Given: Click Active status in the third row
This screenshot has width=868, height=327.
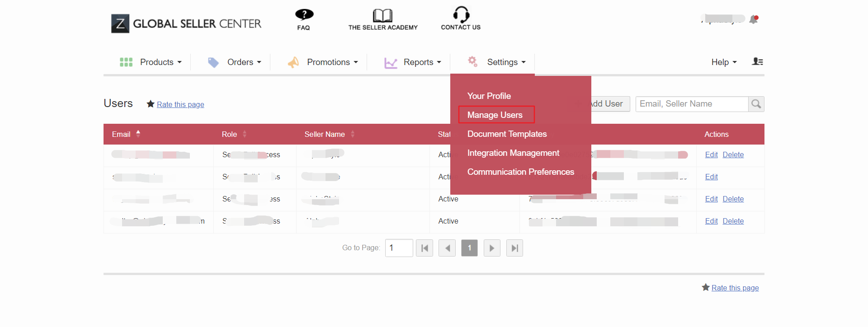Looking at the screenshot, I should click(x=448, y=199).
